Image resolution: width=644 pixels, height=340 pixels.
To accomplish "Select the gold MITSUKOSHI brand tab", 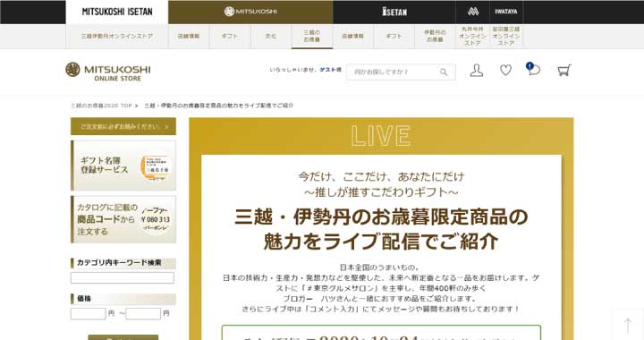I will pyautogui.click(x=250, y=12).
